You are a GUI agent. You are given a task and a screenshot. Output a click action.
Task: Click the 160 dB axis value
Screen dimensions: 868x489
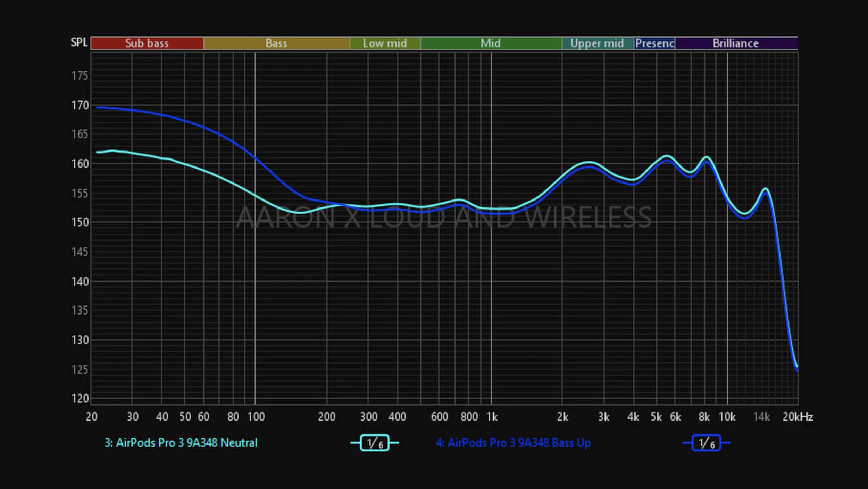pyautogui.click(x=80, y=164)
